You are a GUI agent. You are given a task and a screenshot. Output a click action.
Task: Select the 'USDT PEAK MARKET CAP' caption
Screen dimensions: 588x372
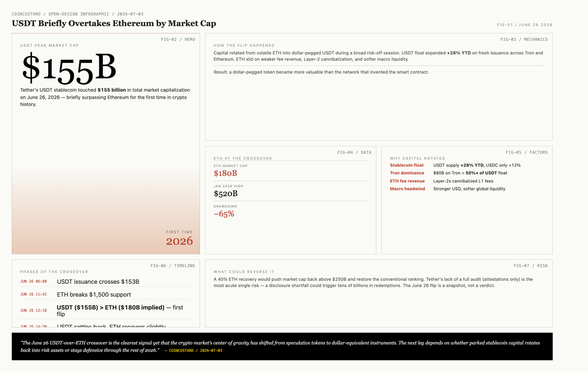coord(50,45)
